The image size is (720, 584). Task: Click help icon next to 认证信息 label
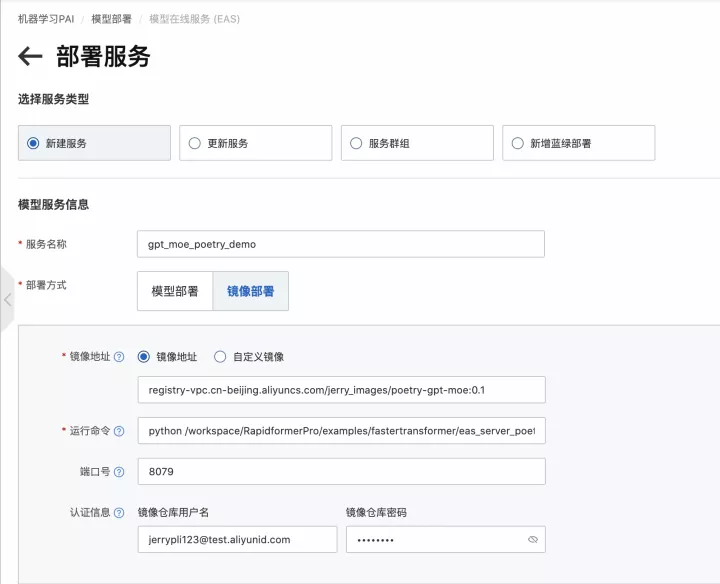click(x=119, y=513)
